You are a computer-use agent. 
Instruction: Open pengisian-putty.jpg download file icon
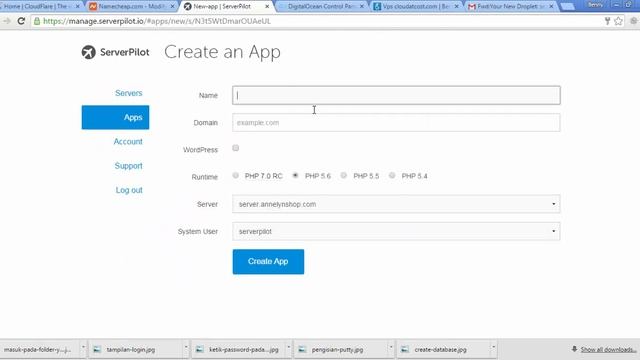(302, 349)
